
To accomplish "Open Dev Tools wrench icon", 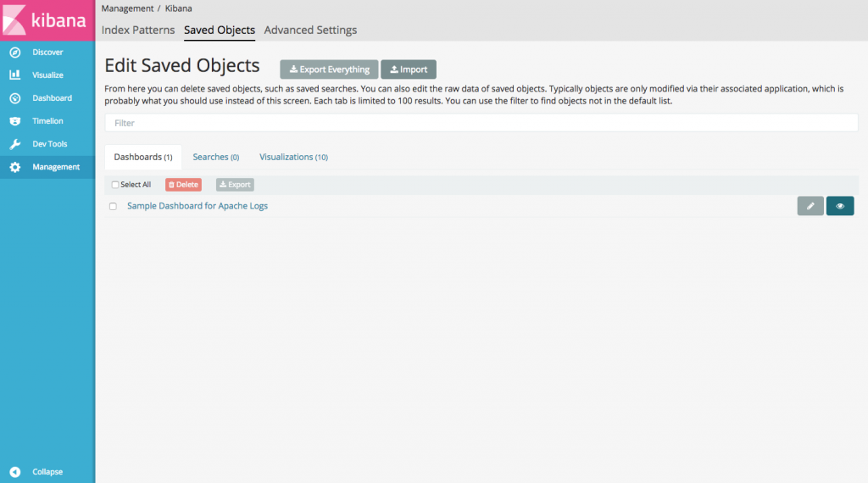I will pyautogui.click(x=15, y=144).
